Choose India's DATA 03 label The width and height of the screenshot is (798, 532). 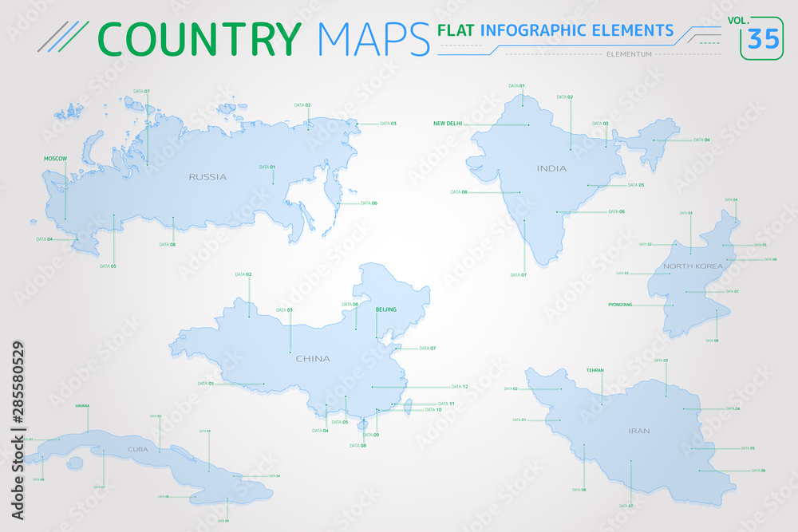pyautogui.click(x=600, y=124)
